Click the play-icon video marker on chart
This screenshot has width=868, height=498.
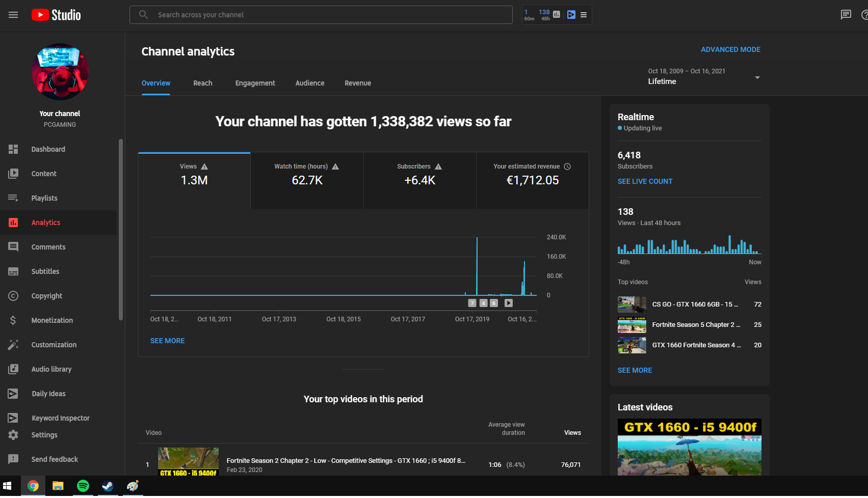509,303
